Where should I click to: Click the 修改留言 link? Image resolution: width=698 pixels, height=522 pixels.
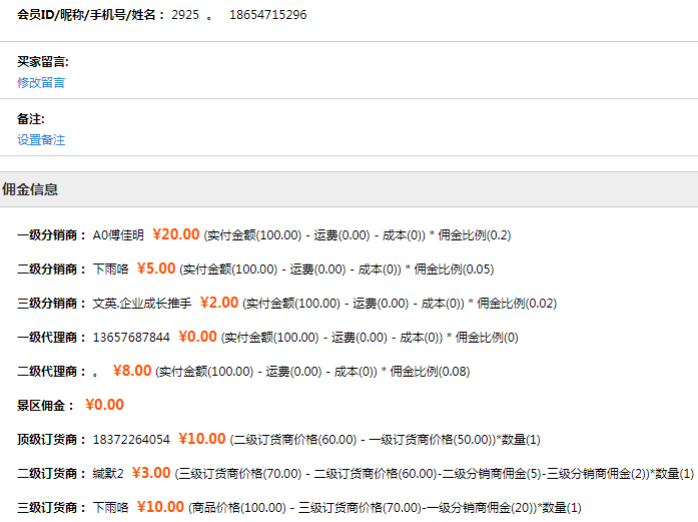point(41,83)
